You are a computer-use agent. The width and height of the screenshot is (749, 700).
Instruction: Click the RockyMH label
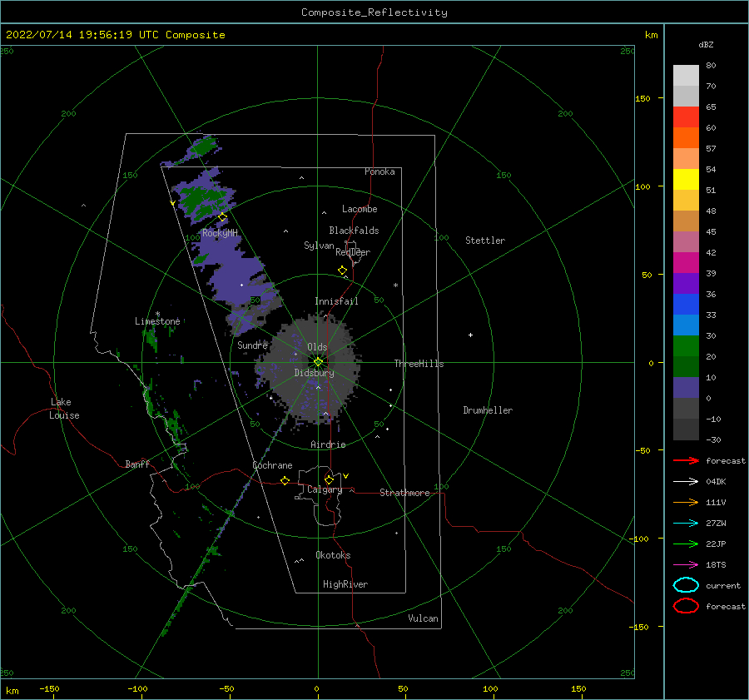[220, 233]
